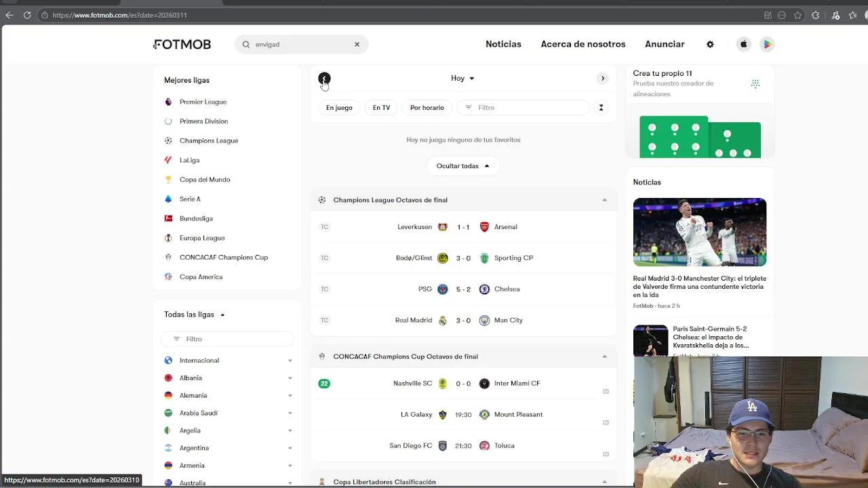Click the TV icon on Nashville match row
The width and height of the screenshot is (868, 488).
(606, 391)
